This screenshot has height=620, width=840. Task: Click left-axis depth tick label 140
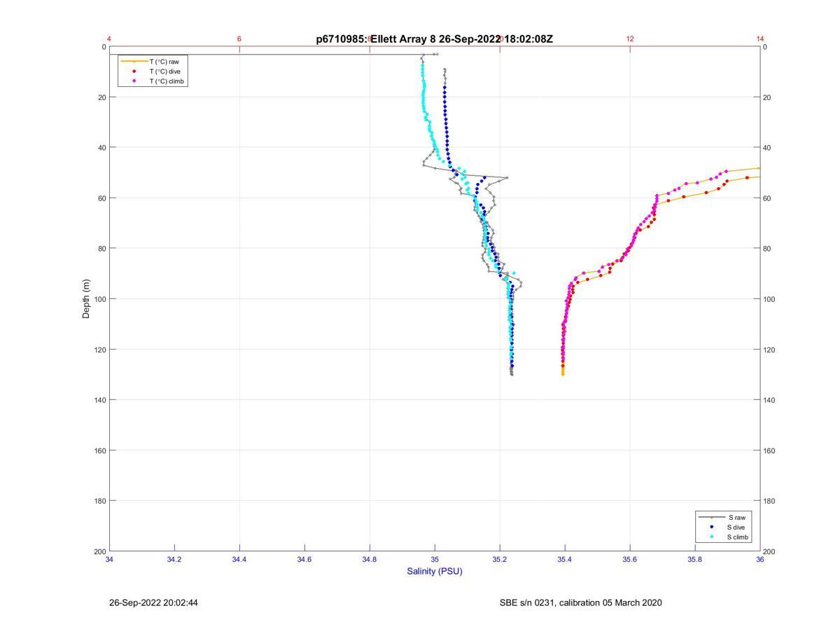(x=99, y=400)
